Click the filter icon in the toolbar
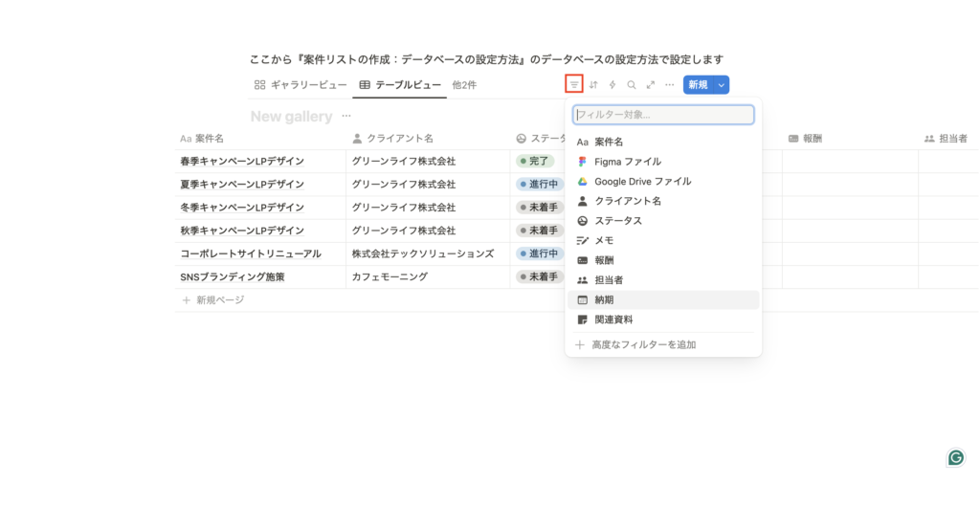 pos(574,85)
